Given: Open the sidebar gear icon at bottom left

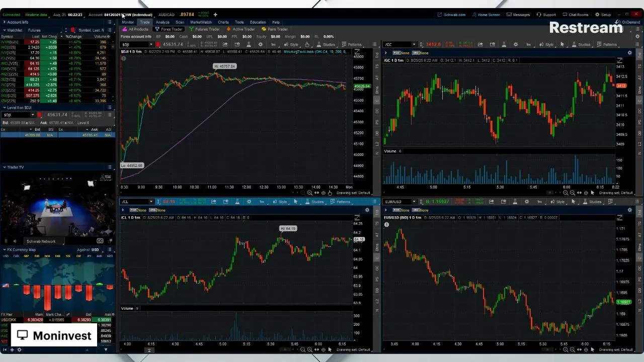Looking at the screenshot, I should (20, 349).
